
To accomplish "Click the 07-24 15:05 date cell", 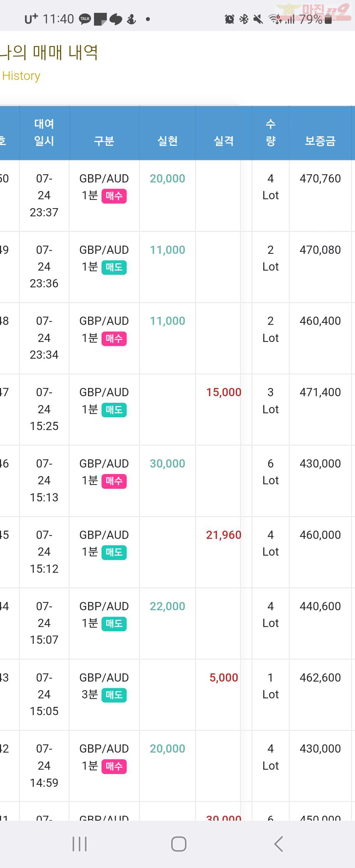I will (x=44, y=694).
